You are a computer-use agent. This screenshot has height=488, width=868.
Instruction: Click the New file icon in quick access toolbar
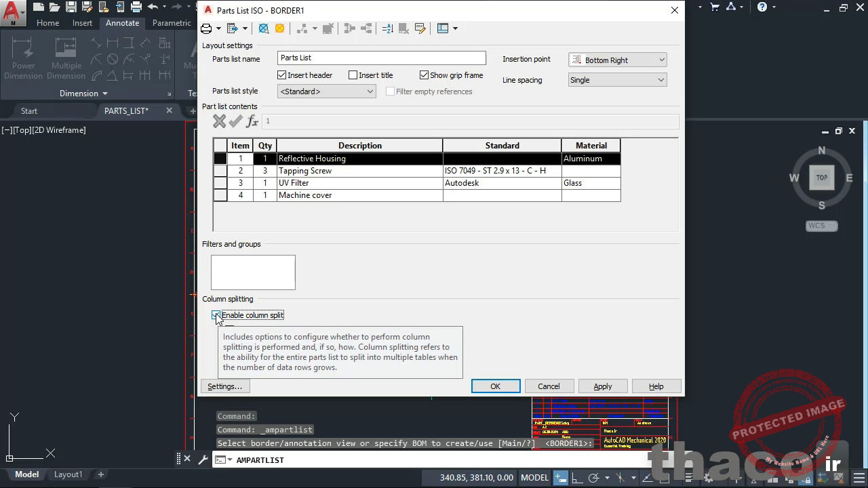coord(38,7)
